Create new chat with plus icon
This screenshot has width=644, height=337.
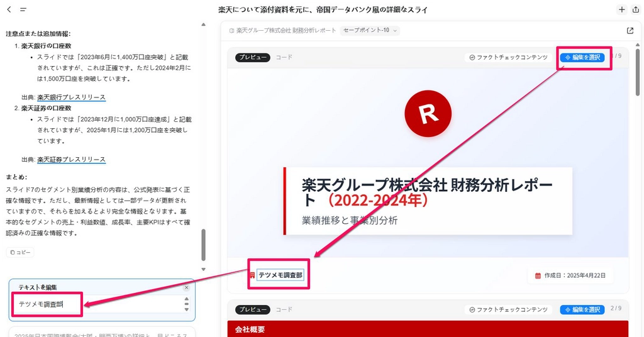pos(622,9)
